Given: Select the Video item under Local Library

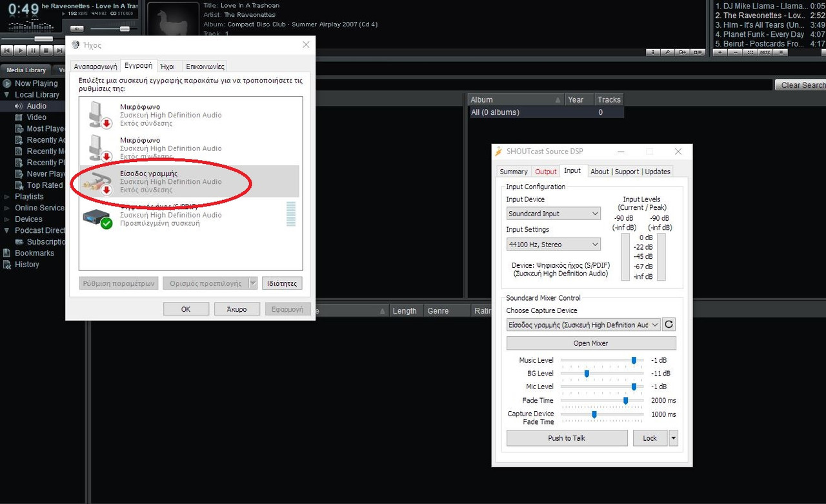Looking at the screenshot, I should click(36, 117).
